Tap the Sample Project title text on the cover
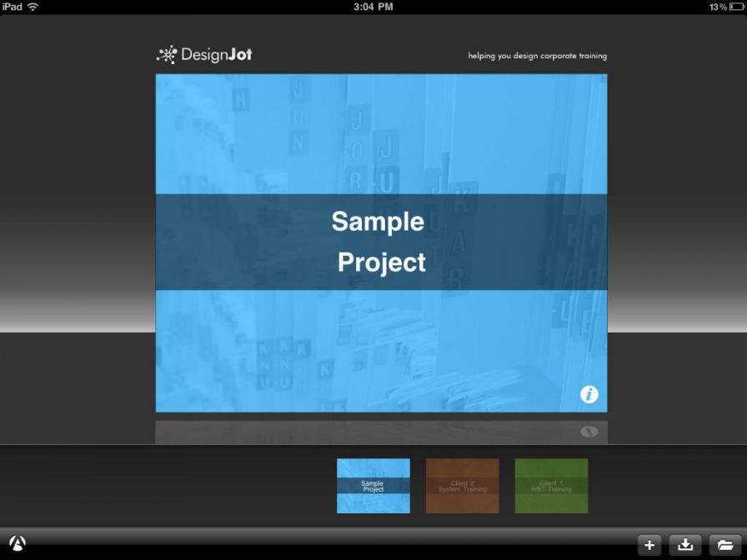The height and width of the screenshot is (560, 747). tap(379, 242)
